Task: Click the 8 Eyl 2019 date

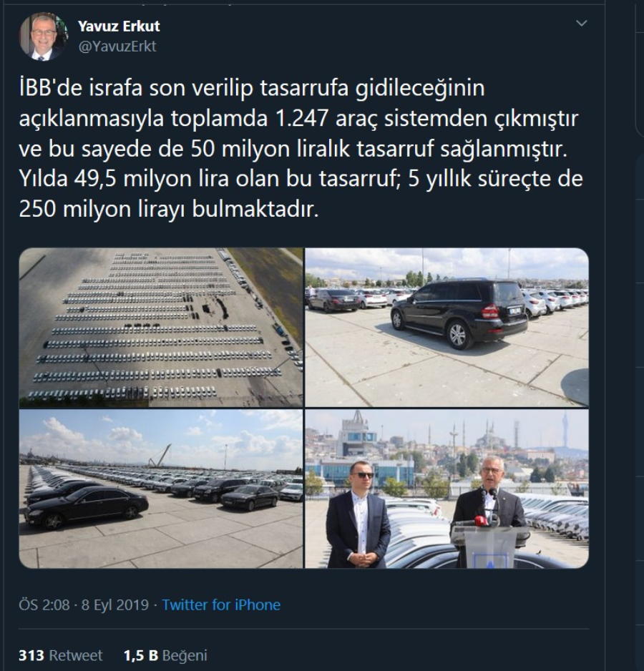Action: 114,604
